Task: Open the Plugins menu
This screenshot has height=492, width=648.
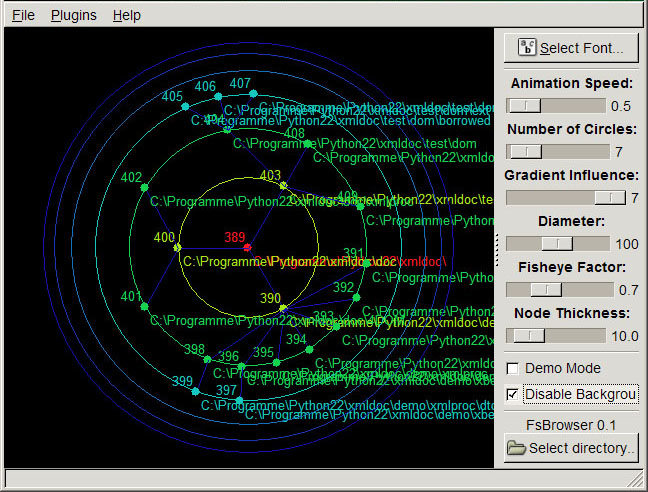Action: click(x=74, y=15)
